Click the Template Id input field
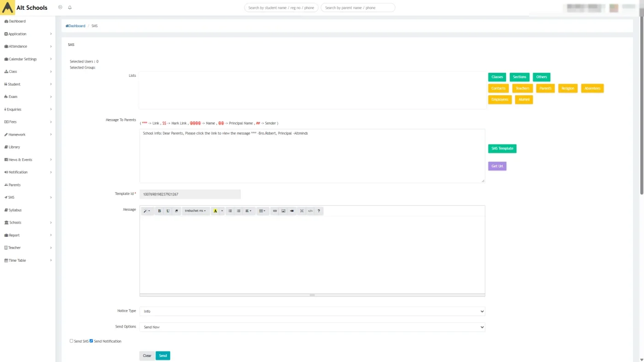 tap(190, 195)
